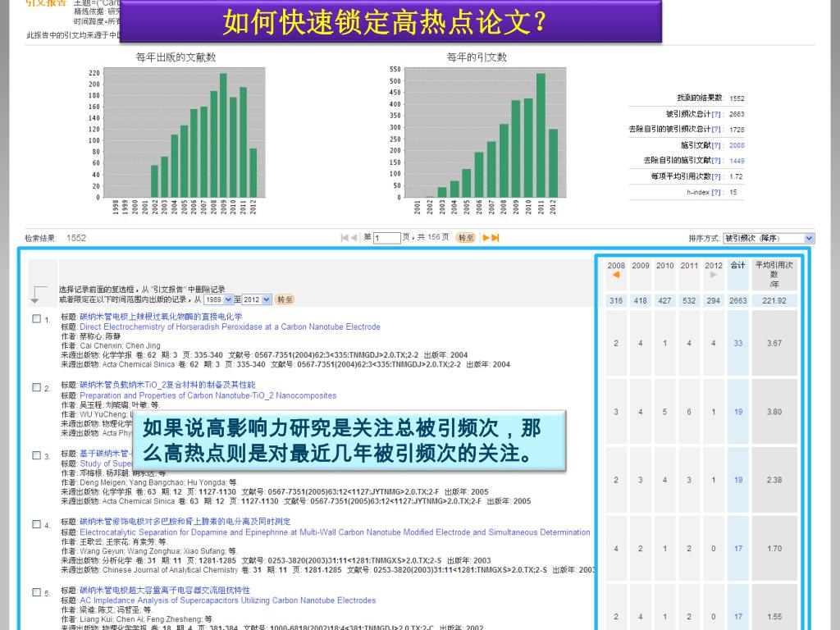Click the orange left arrow under 2008
This screenshot has width=840, height=630.
click(x=616, y=275)
